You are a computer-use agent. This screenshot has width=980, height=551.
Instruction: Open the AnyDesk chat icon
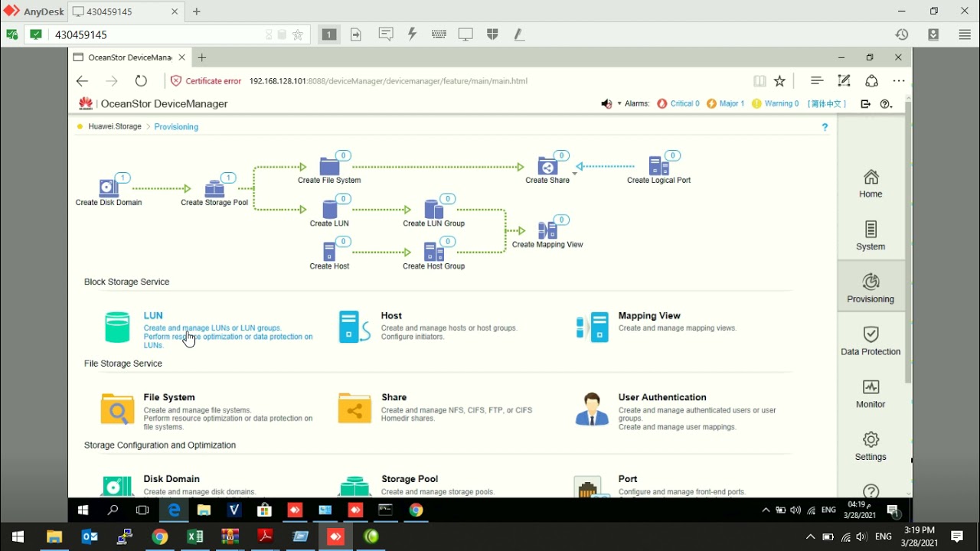pyautogui.click(x=386, y=34)
